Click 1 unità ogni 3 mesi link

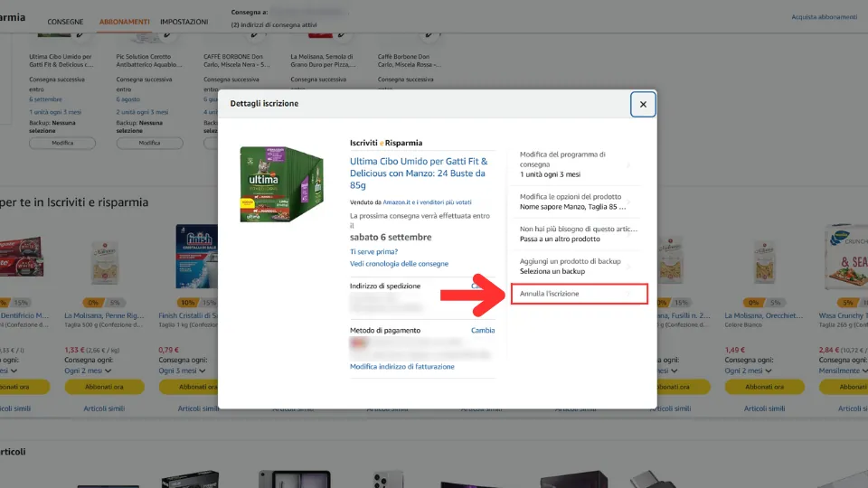click(x=55, y=112)
